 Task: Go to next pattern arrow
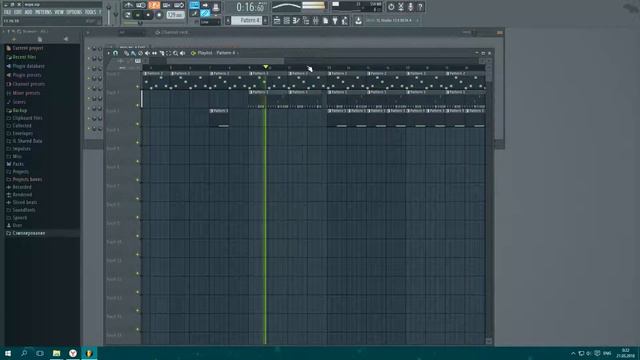point(265,20)
